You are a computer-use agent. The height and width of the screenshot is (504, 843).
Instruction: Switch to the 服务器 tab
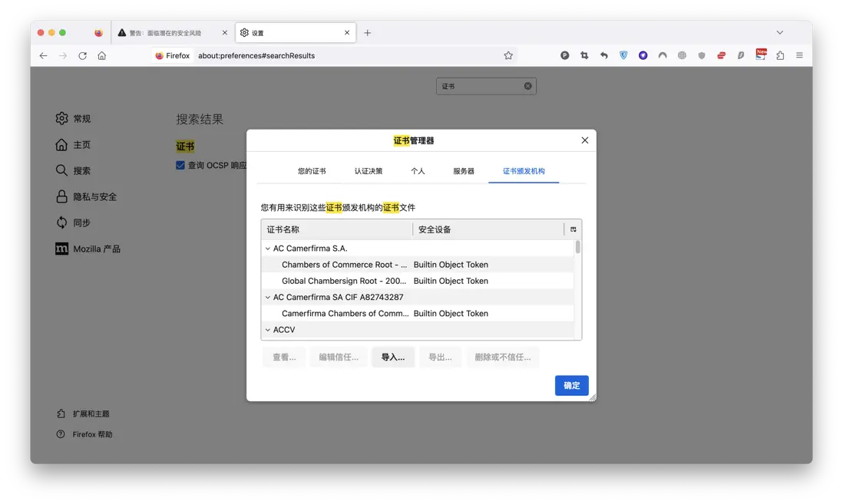coord(464,172)
